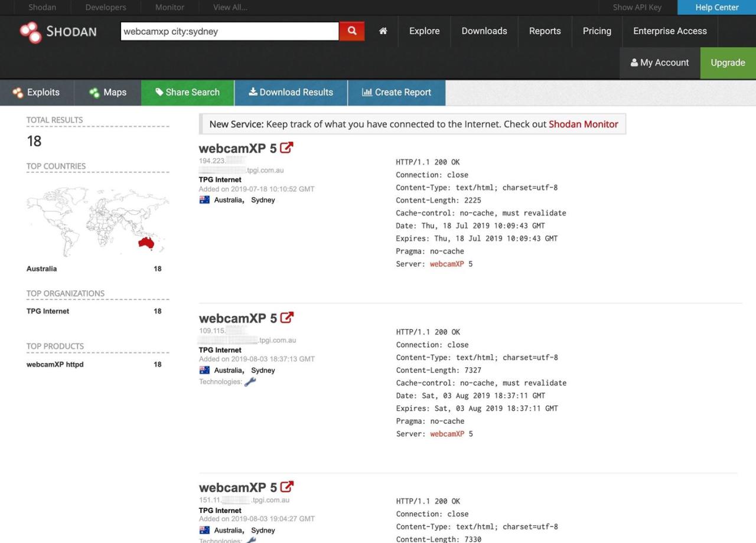Filter results by TPG Internet organization
Viewport: 756px width, 543px height.
point(48,311)
